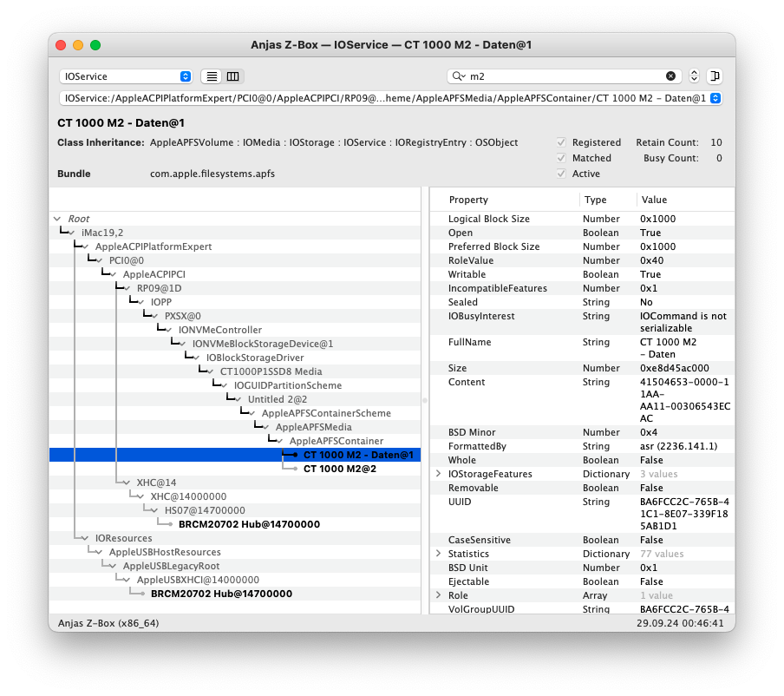Collapse the Root tree node

click(57, 219)
